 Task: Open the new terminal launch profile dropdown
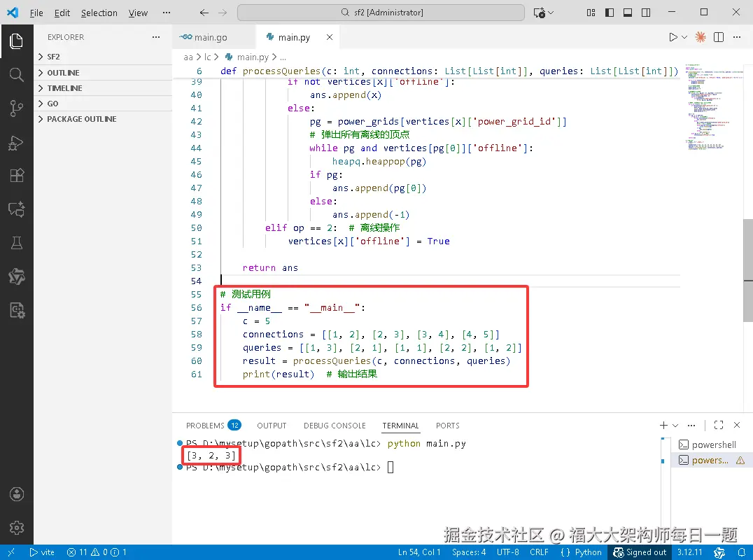(x=675, y=426)
